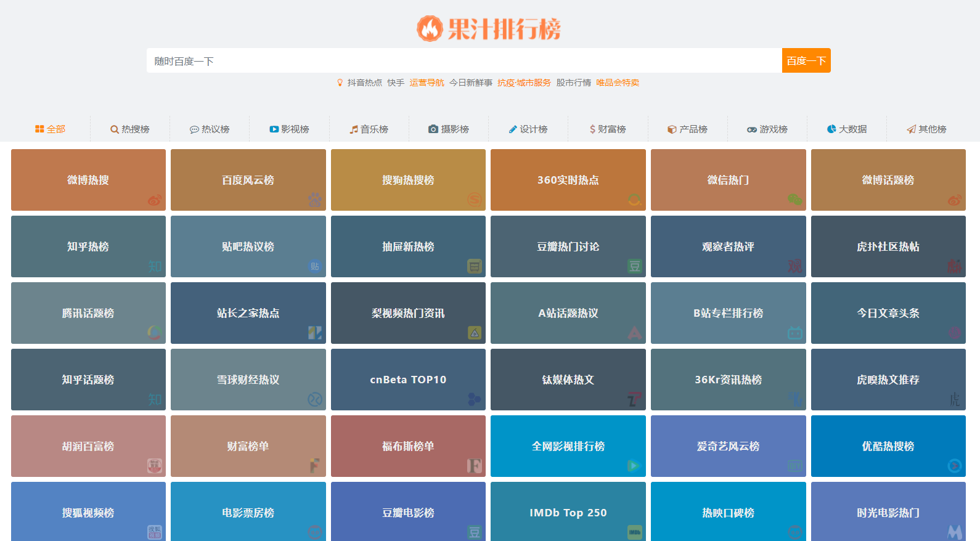
Task: Click the 随时百度一下 search input field
Action: [464, 60]
